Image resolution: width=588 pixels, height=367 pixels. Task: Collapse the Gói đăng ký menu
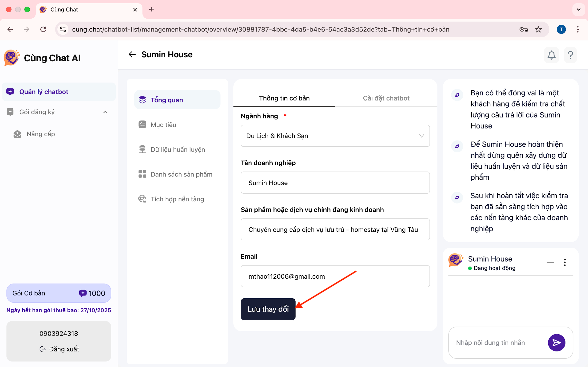(105, 112)
